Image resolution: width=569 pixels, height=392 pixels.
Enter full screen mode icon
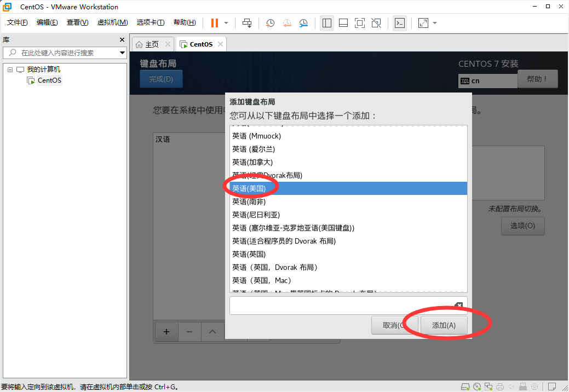[360, 23]
